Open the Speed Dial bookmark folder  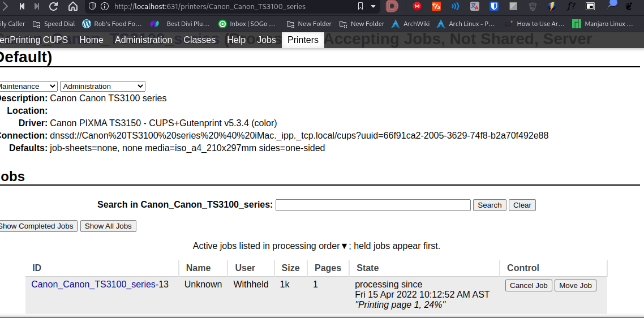point(53,24)
